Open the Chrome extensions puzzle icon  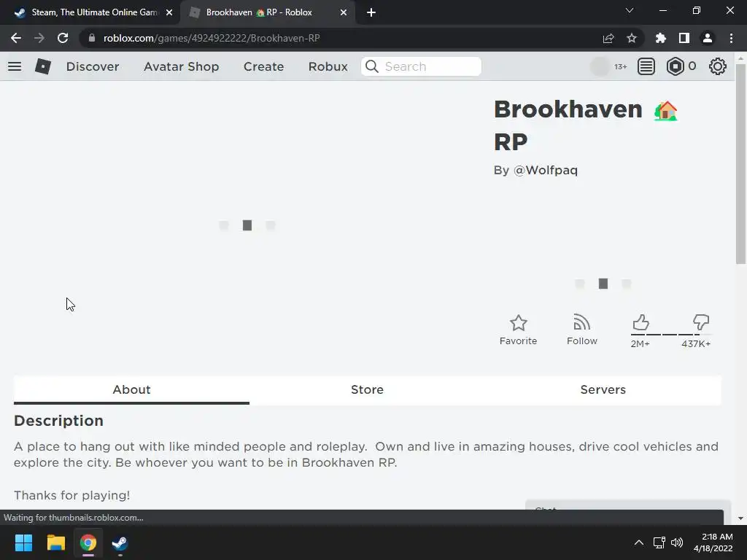[661, 38]
